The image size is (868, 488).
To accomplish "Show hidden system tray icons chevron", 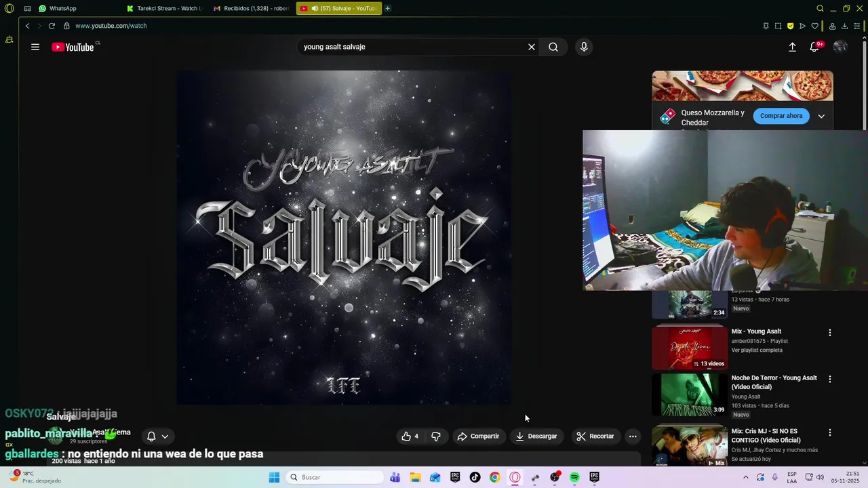I will (x=746, y=477).
